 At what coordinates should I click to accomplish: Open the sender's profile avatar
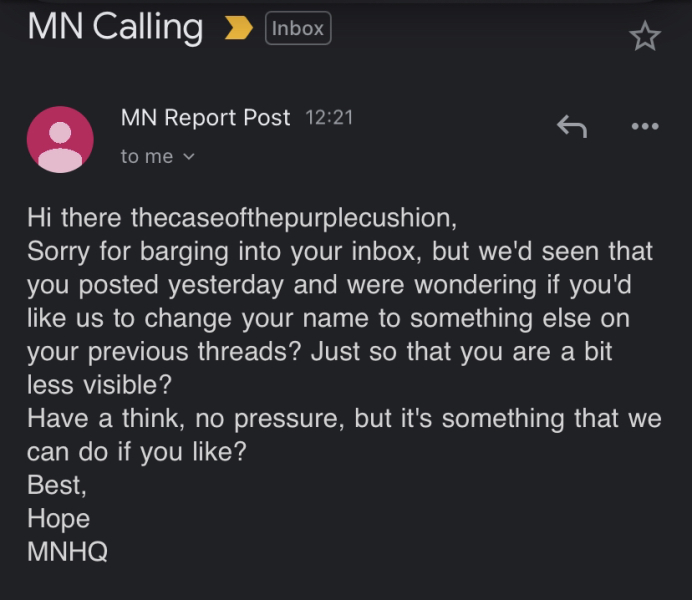(60, 138)
